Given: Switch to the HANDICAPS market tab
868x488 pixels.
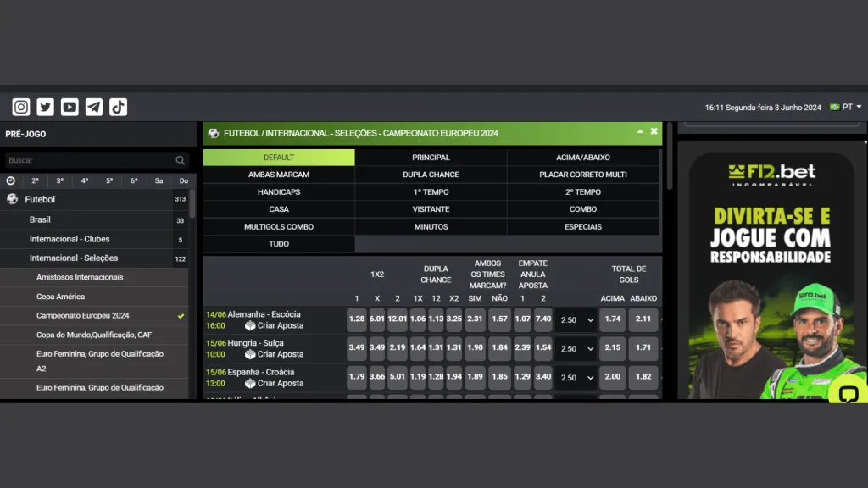Looking at the screenshot, I should click(x=278, y=192).
